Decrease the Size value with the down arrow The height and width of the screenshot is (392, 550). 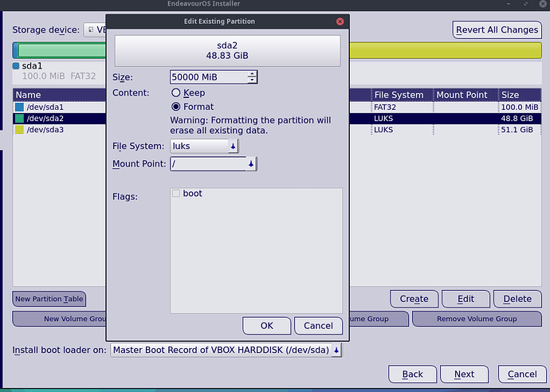[x=252, y=80]
